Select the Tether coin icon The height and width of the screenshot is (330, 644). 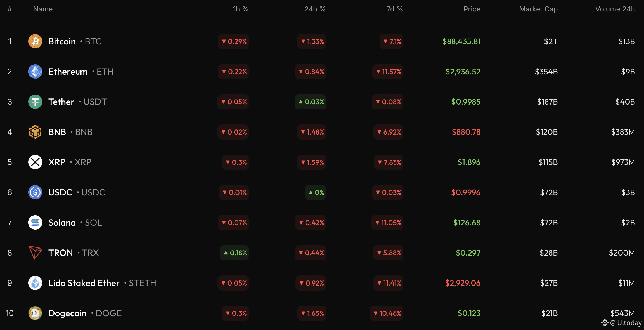(x=35, y=102)
